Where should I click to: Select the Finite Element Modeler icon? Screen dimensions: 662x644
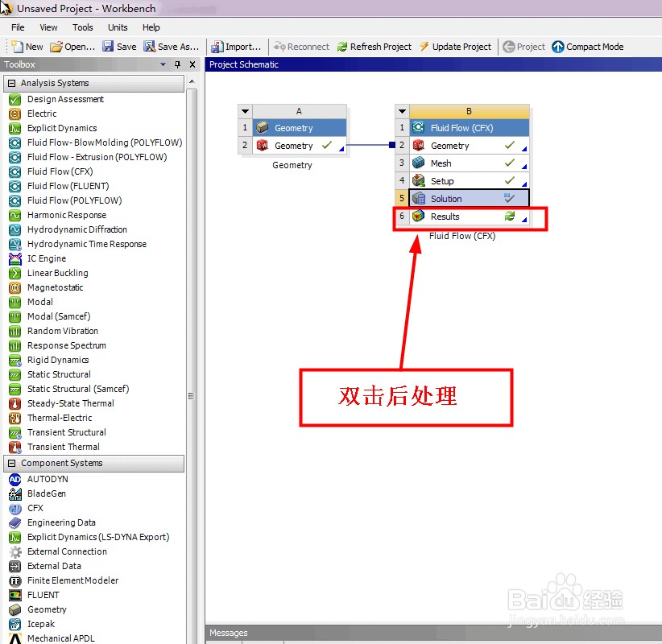click(14, 580)
